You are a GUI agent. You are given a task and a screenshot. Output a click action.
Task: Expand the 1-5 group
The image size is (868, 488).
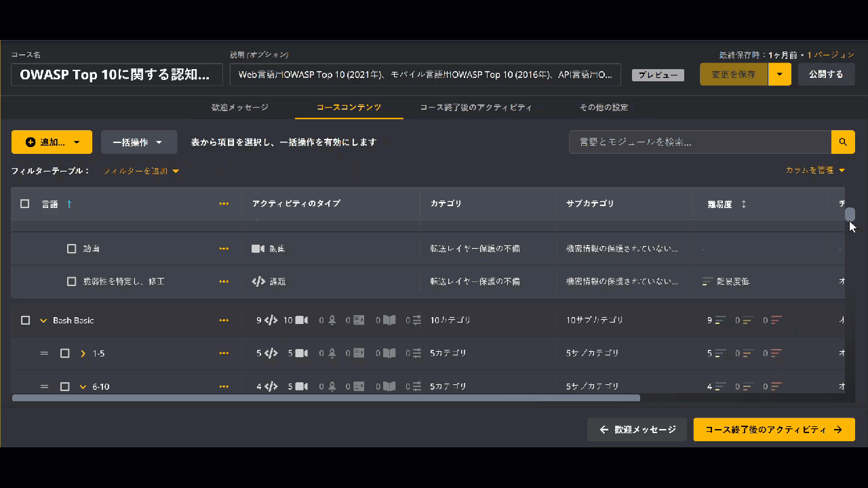click(83, 353)
